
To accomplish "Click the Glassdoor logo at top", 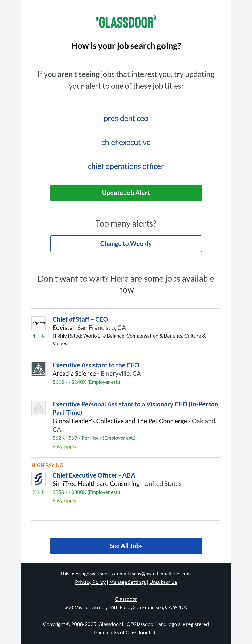I will 126,22.
